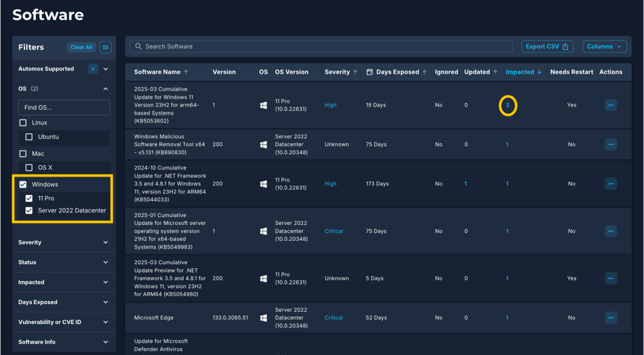This screenshot has height=355, width=644.
Task: Open High severity link for KB5053602
Action: click(330, 105)
